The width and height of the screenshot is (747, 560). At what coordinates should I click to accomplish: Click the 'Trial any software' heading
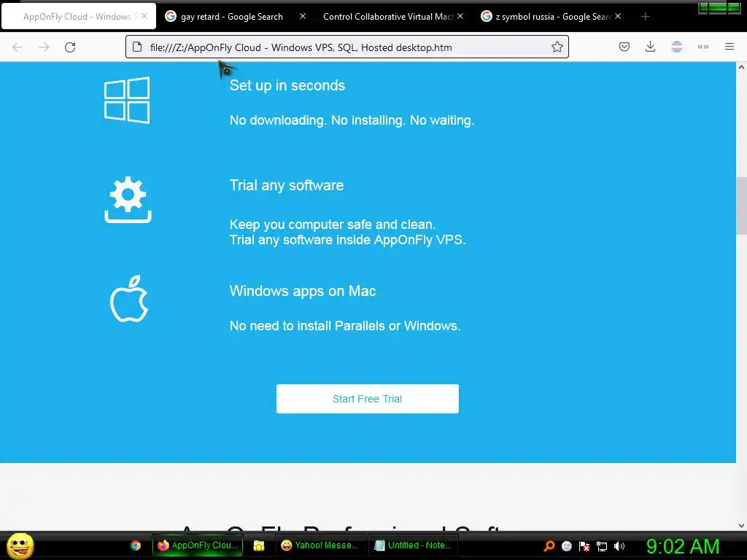287,185
